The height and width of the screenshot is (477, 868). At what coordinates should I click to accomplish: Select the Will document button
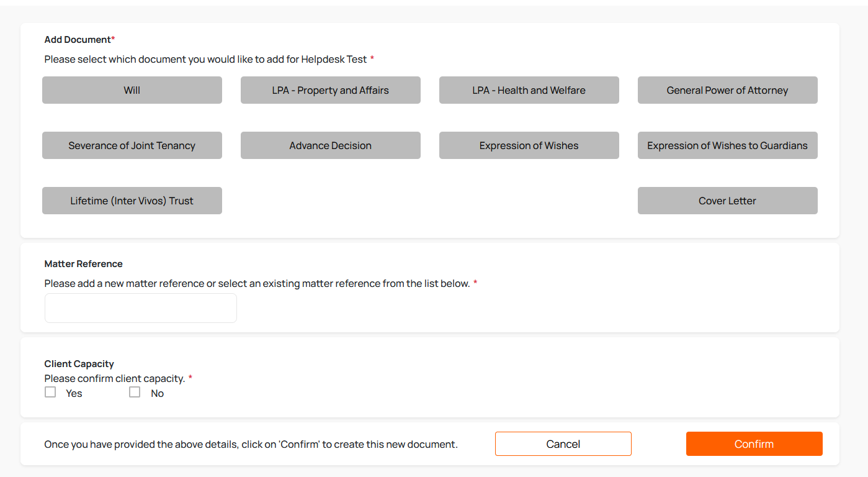pyautogui.click(x=132, y=90)
